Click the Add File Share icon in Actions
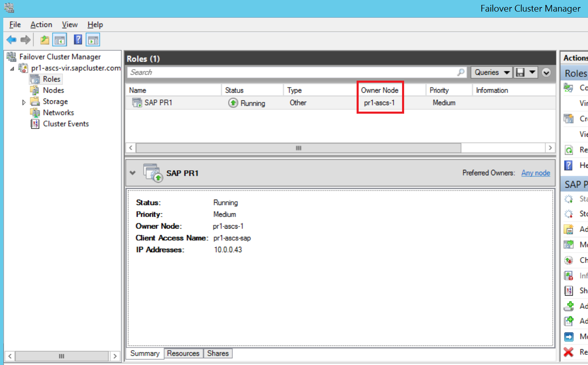 click(x=569, y=229)
